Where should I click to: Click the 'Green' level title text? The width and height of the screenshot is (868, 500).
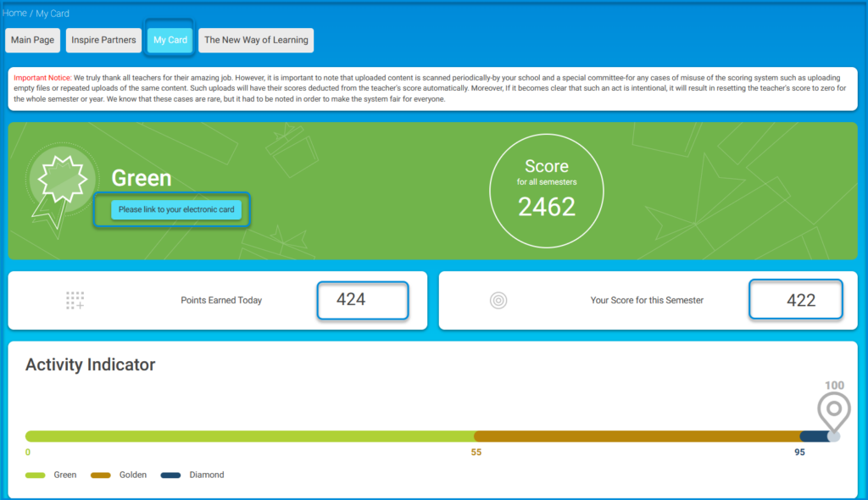coord(142,178)
